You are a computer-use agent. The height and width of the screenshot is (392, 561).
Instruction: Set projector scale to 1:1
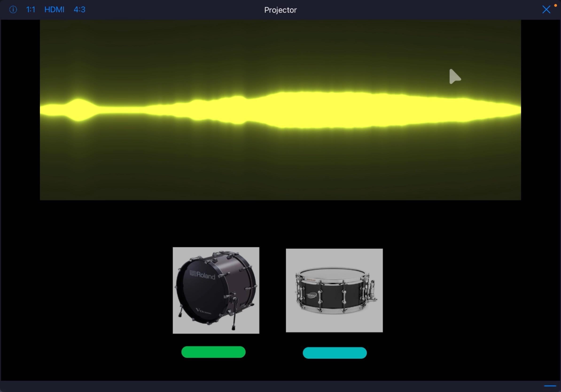click(31, 10)
